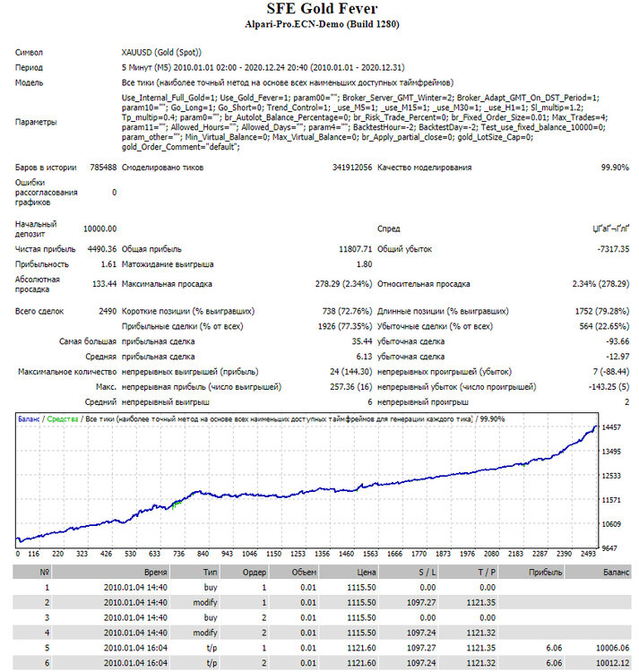This screenshot has height=672, width=639.
Task: Click the balance value 10012.12 in row 6
Action: [612, 663]
